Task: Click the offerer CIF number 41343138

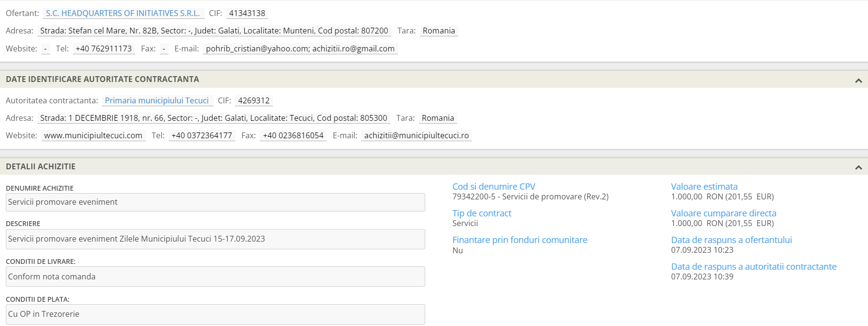Action: 247,13
